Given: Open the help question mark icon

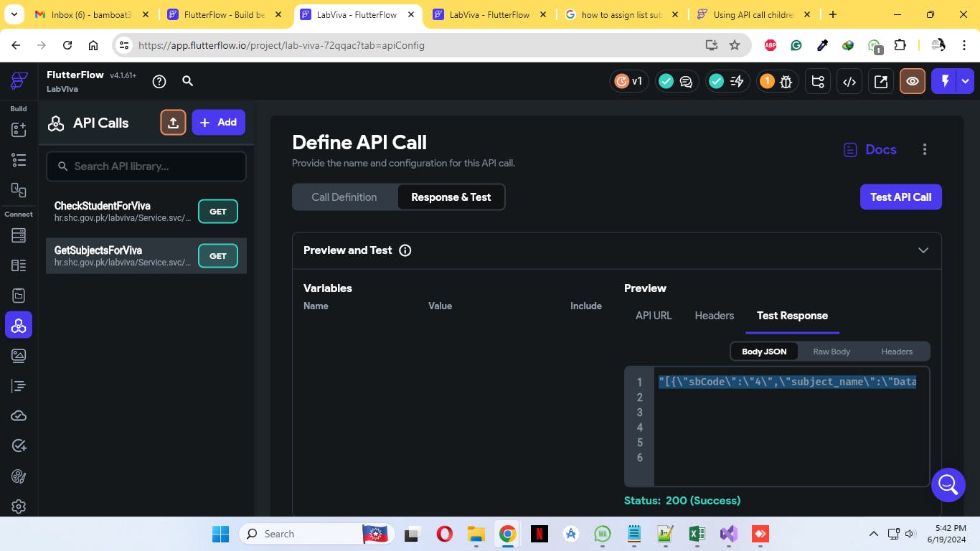Looking at the screenshot, I should click(x=159, y=82).
